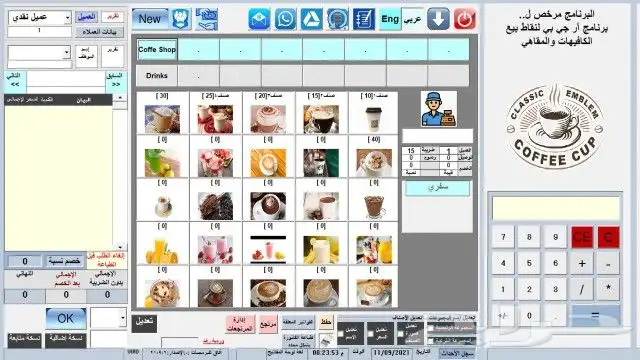
Task: Click calculator key 5
Action: pyautogui.click(x=529, y=263)
